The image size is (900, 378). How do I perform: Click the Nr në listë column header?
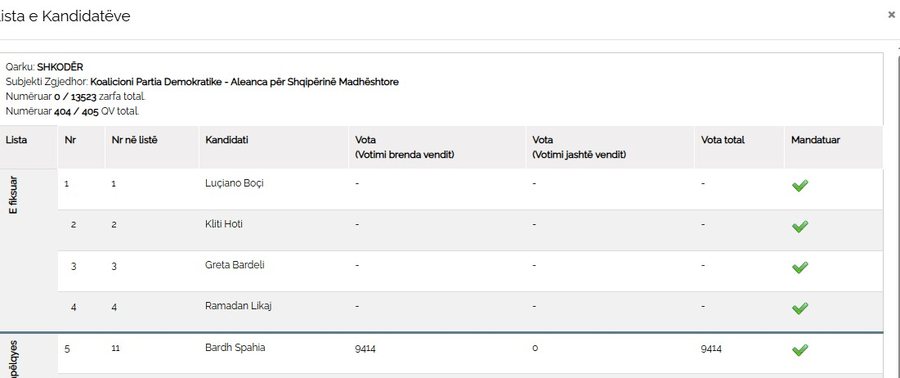click(134, 140)
